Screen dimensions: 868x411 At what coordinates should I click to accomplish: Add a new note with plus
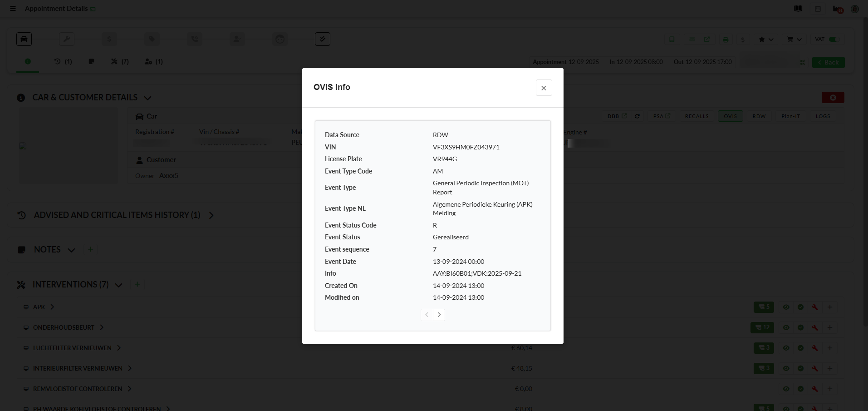point(90,249)
